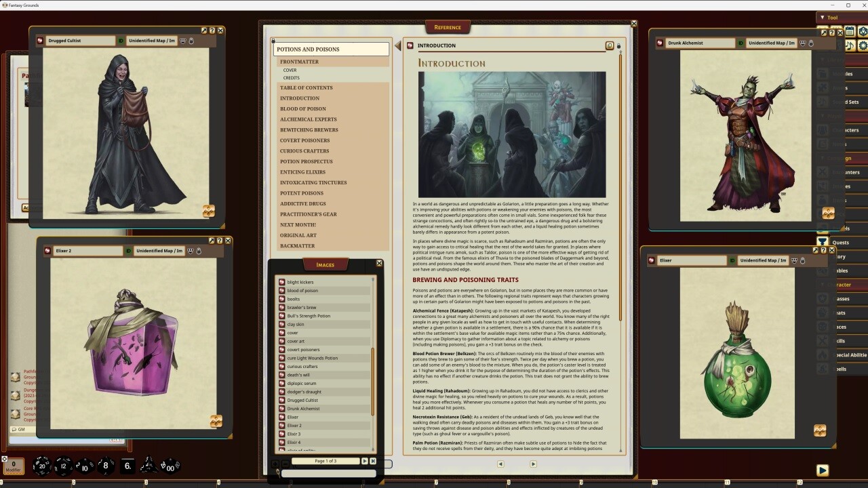
Task: Select the Drunk Alchemist entry in Images list
Action: pyautogui.click(x=303, y=408)
